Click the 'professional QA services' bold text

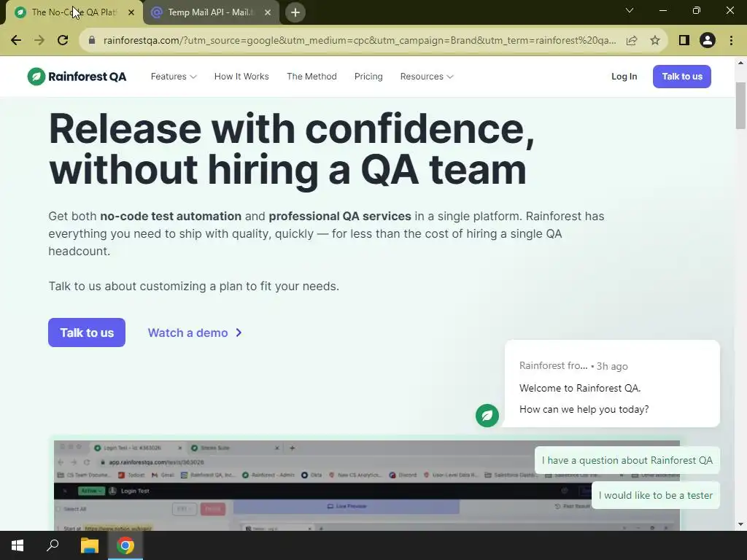tap(340, 216)
